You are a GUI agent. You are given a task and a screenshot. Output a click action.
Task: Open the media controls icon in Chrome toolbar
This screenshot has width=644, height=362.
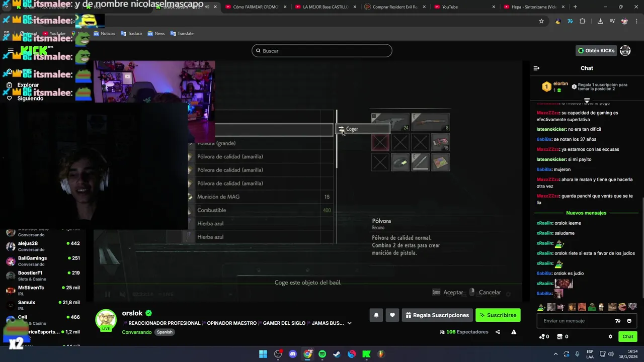tap(612, 21)
